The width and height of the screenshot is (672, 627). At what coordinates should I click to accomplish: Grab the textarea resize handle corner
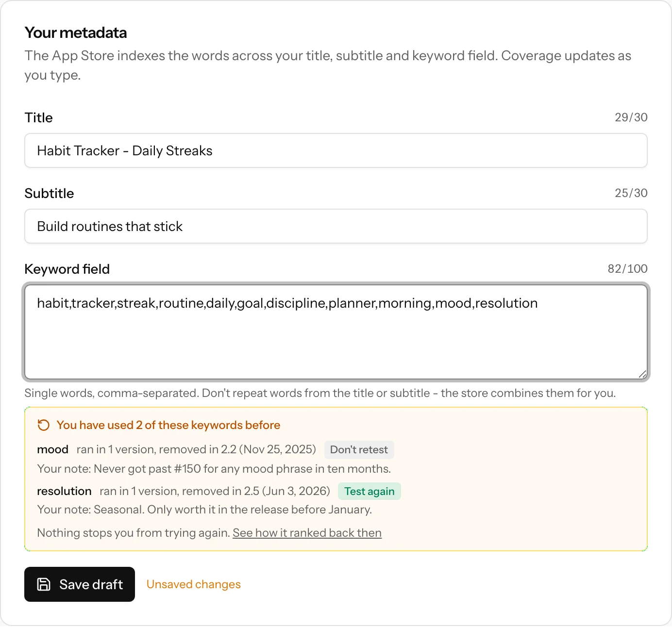(642, 374)
